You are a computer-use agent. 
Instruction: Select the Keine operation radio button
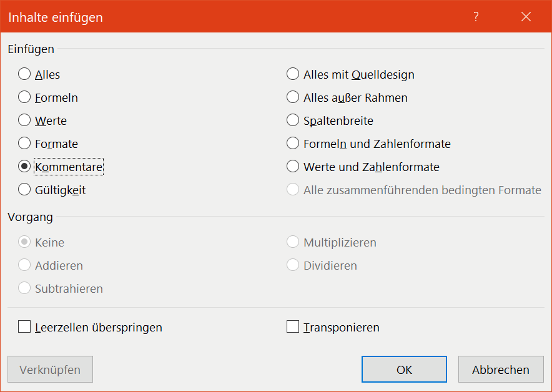(24, 242)
